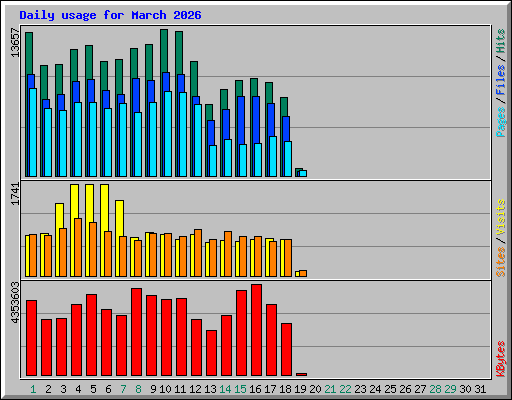Screen dimensions: 512x400
Task: Click the Sites legend label
Action: point(500,262)
